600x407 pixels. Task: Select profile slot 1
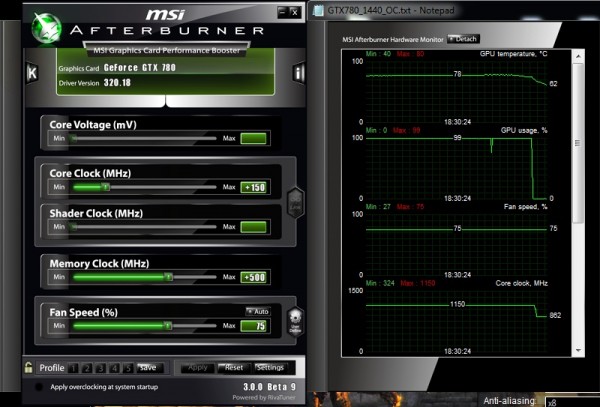73,368
